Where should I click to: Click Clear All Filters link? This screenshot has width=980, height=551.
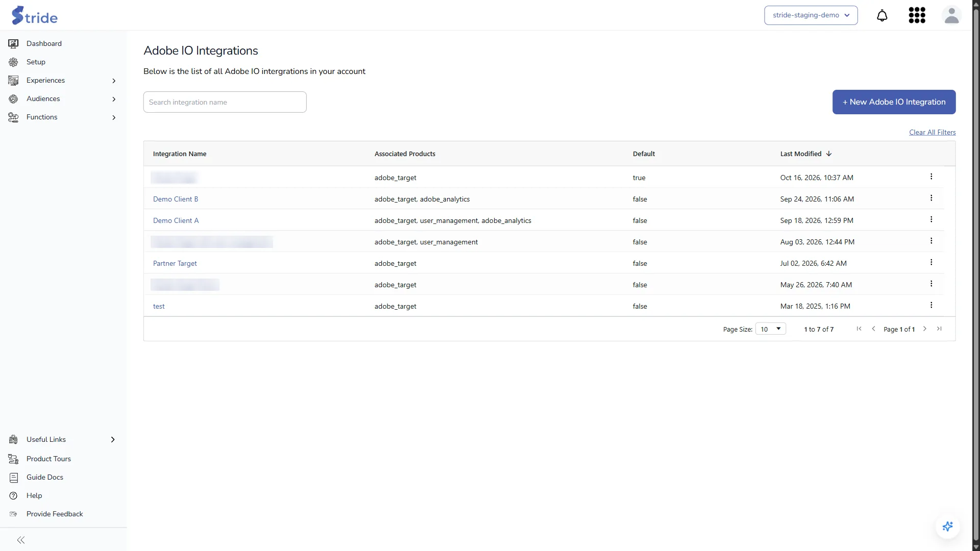(x=932, y=132)
